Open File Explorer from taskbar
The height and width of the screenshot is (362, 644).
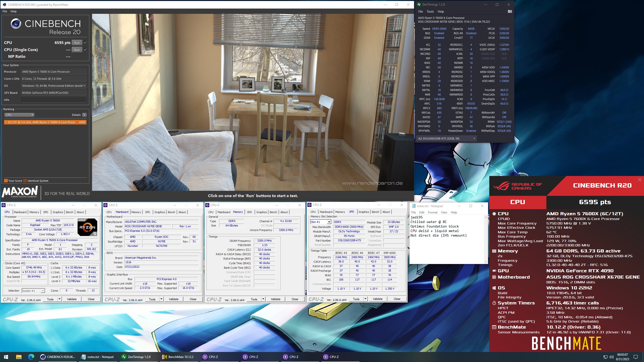[x=19, y=357]
